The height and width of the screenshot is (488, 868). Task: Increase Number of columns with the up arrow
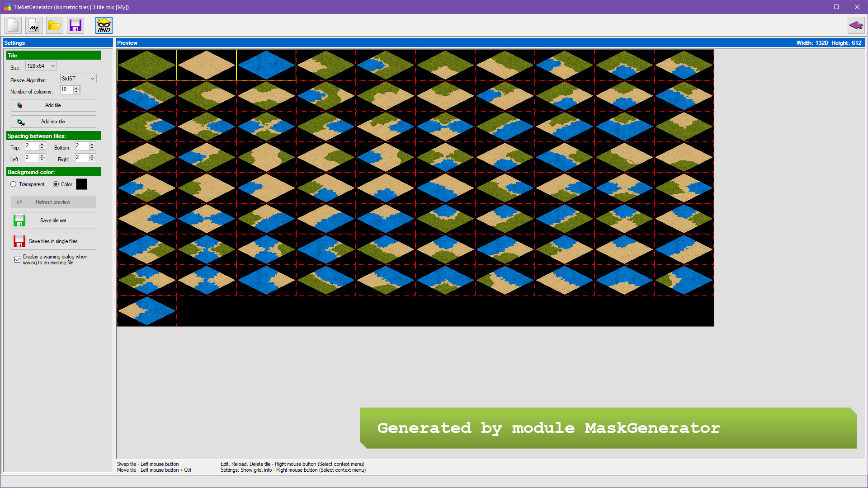(76, 88)
